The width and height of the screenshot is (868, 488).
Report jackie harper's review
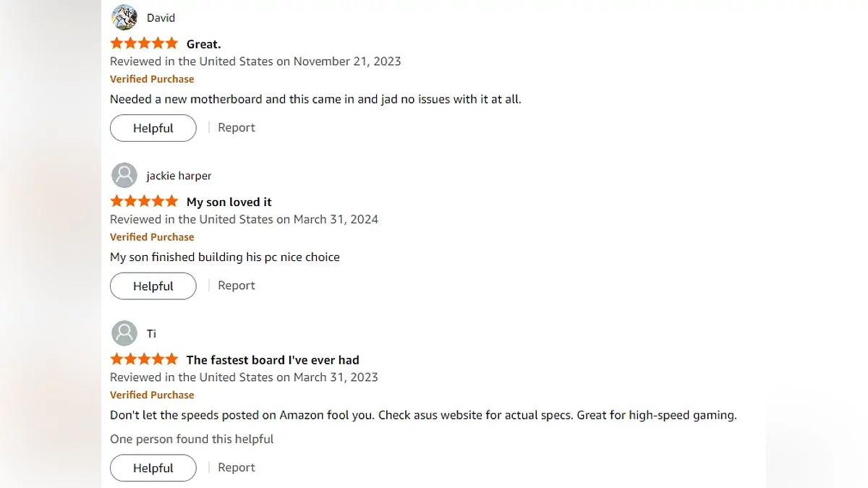237,286
